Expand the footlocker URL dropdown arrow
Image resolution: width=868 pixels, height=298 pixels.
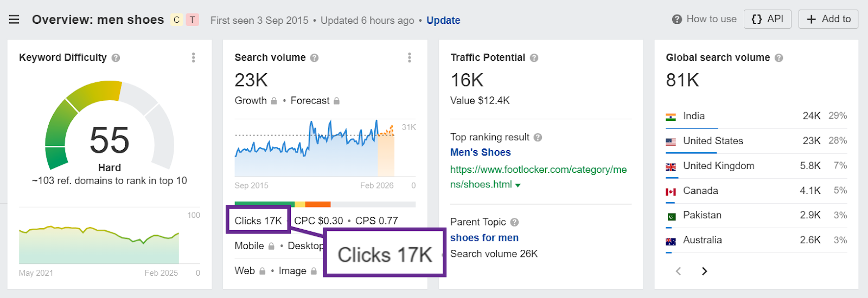pos(518,185)
